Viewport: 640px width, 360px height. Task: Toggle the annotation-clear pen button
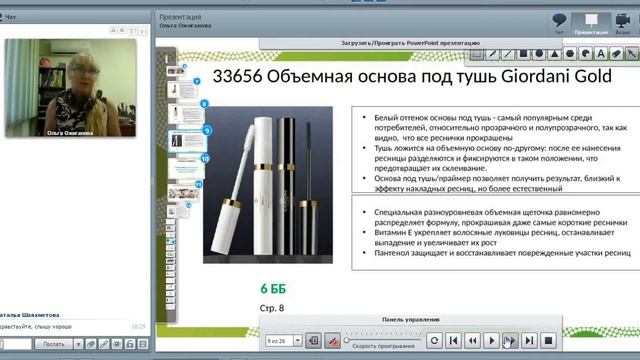[333, 340]
